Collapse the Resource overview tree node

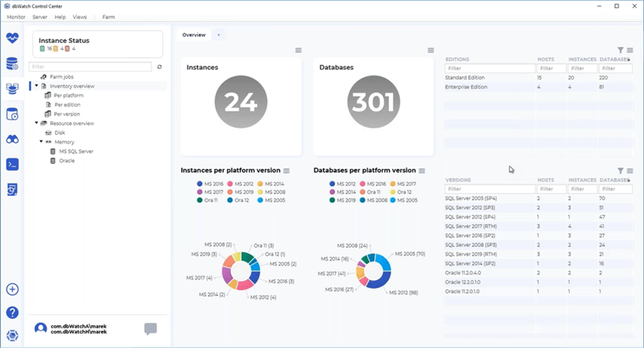click(x=36, y=123)
